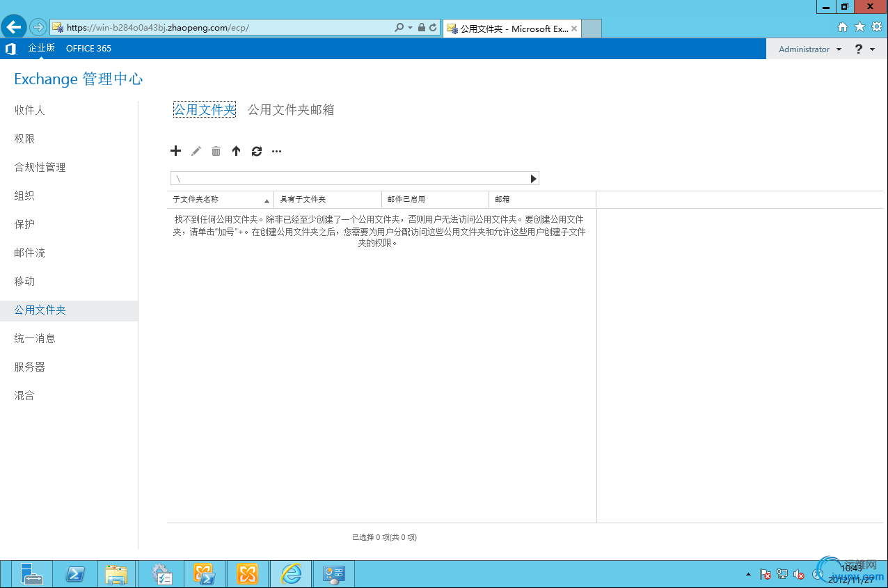This screenshot has height=588, width=888.
Task: Click the 企业版 header tab
Action: (41, 48)
